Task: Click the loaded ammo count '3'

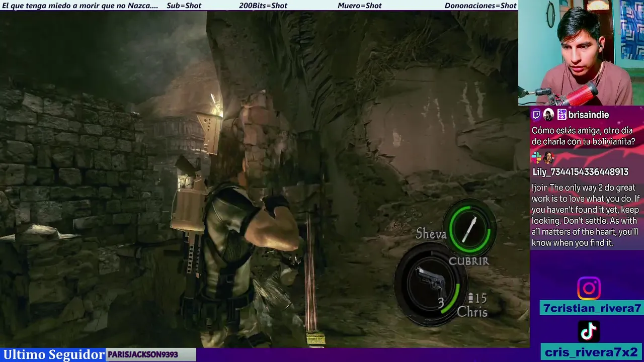Action: tap(441, 303)
